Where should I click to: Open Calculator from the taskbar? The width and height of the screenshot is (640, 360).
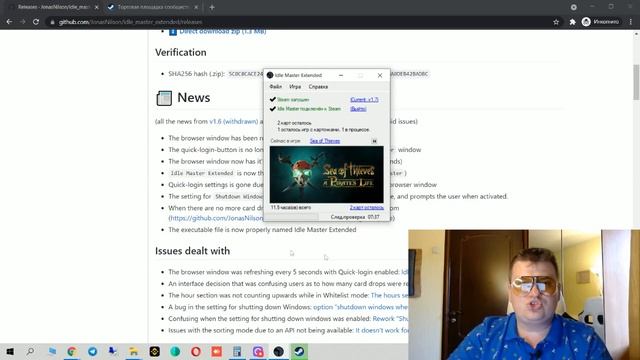coord(237,351)
